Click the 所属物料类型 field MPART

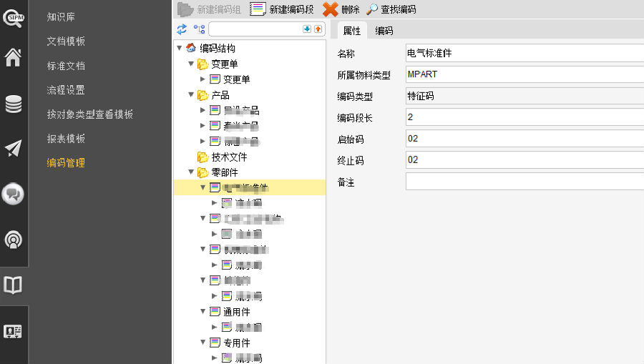(x=525, y=74)
